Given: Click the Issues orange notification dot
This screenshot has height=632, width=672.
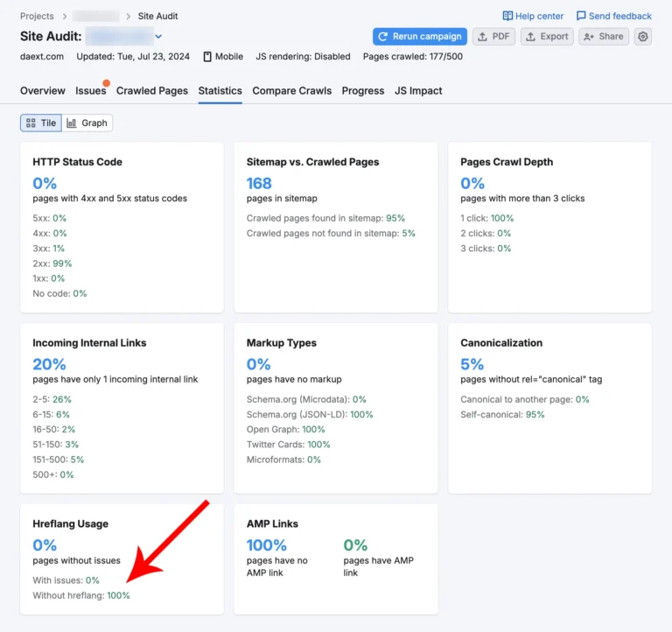Looking at the screenshot, I should click(x=106, y=83).
